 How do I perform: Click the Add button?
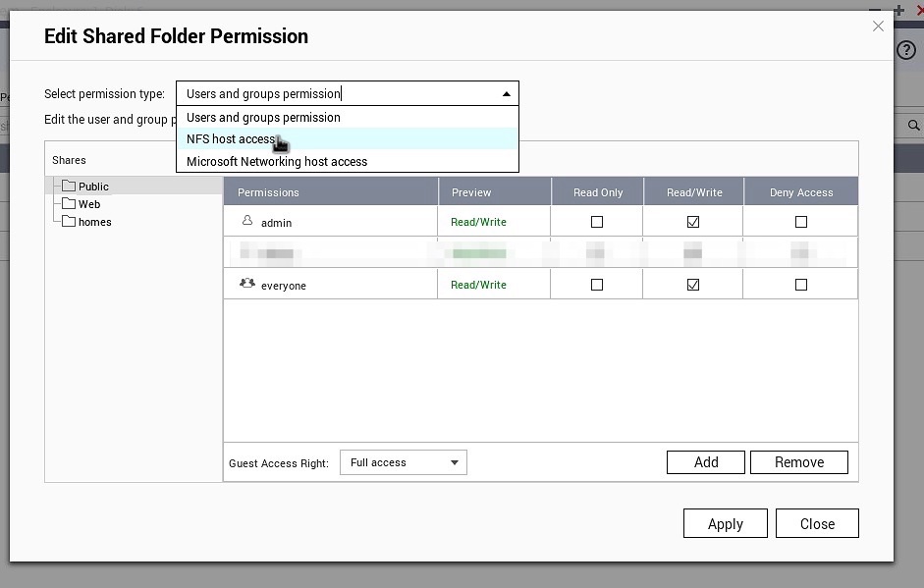click(706, 462)
